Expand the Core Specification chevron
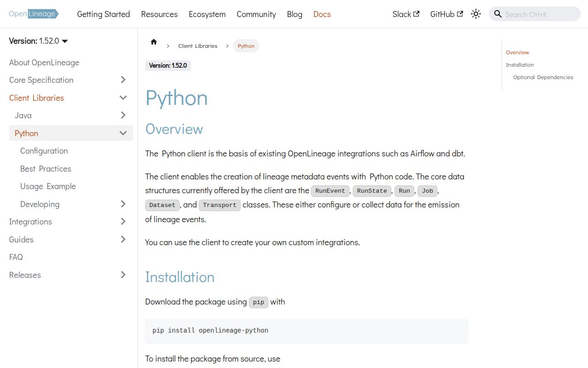 123,80
